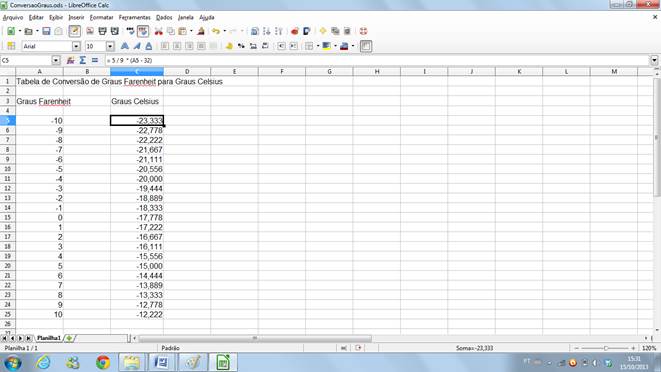
Task: Adjust the zoom slider in status bar
Action: tap(605, 348)
